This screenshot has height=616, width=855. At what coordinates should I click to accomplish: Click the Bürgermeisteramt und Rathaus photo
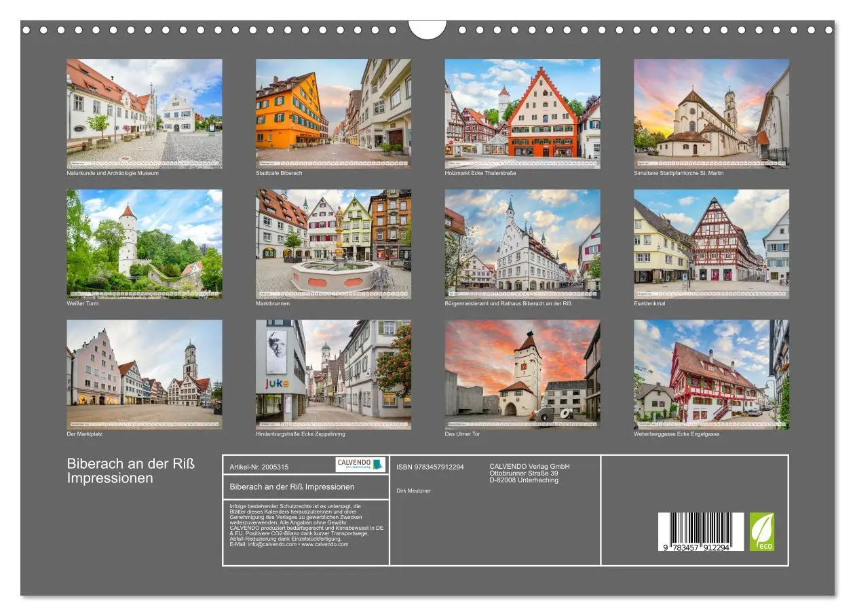(x=522, y=244)
